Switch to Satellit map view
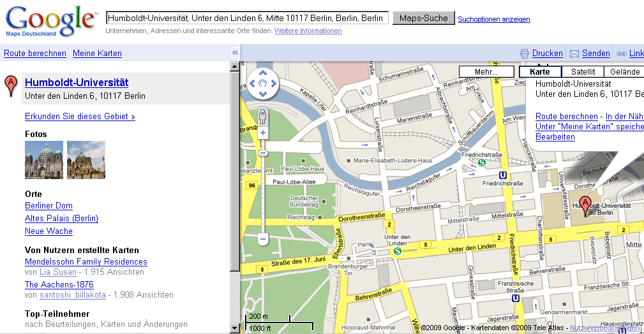 [x=583, y=72]
